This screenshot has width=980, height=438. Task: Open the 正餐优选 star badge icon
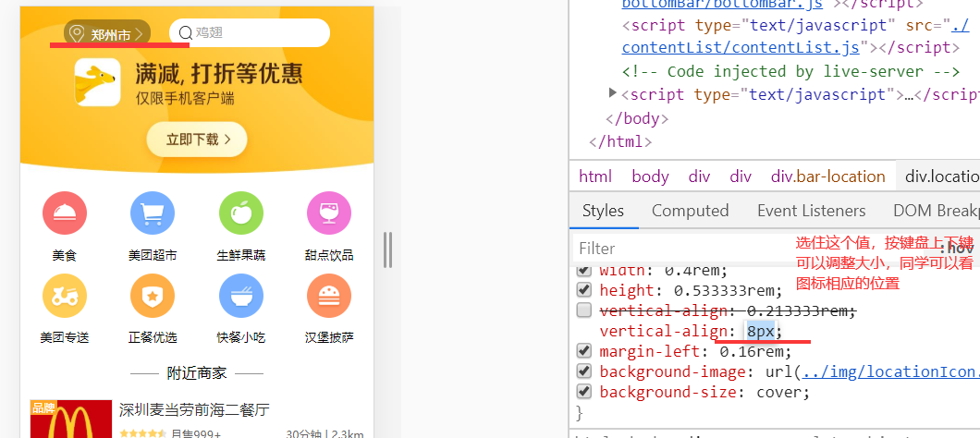tap(153, 296)
